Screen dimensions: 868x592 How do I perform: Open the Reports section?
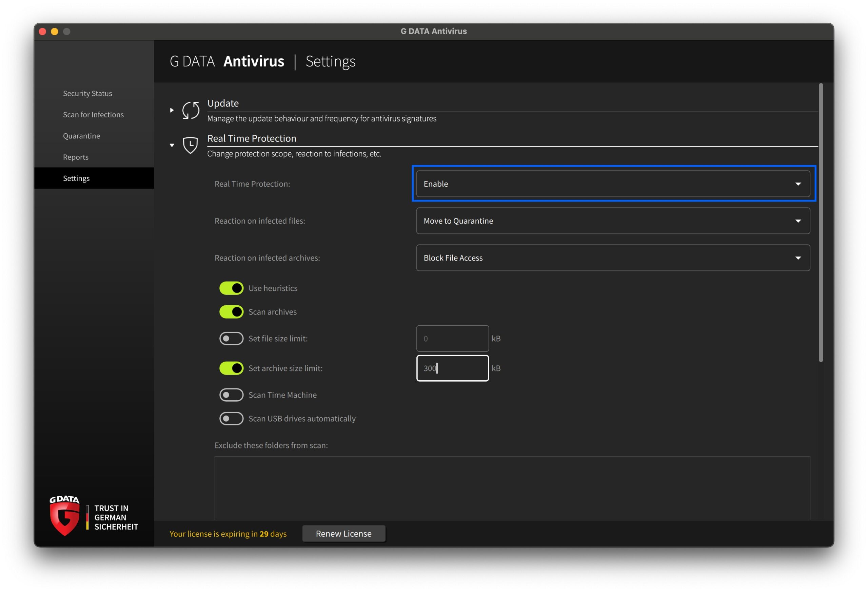point(76,157)
